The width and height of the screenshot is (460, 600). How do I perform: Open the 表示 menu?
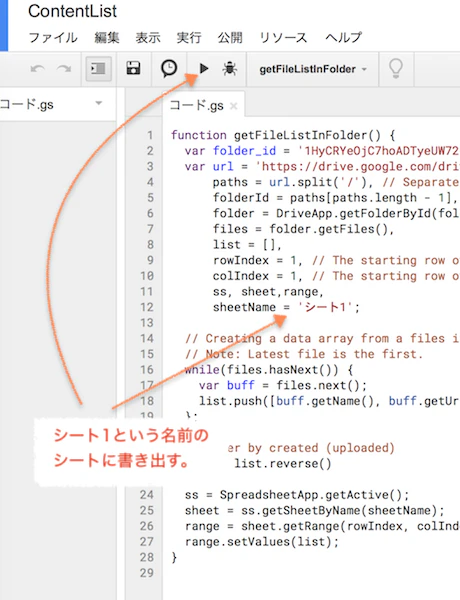(x=148, y=38)
